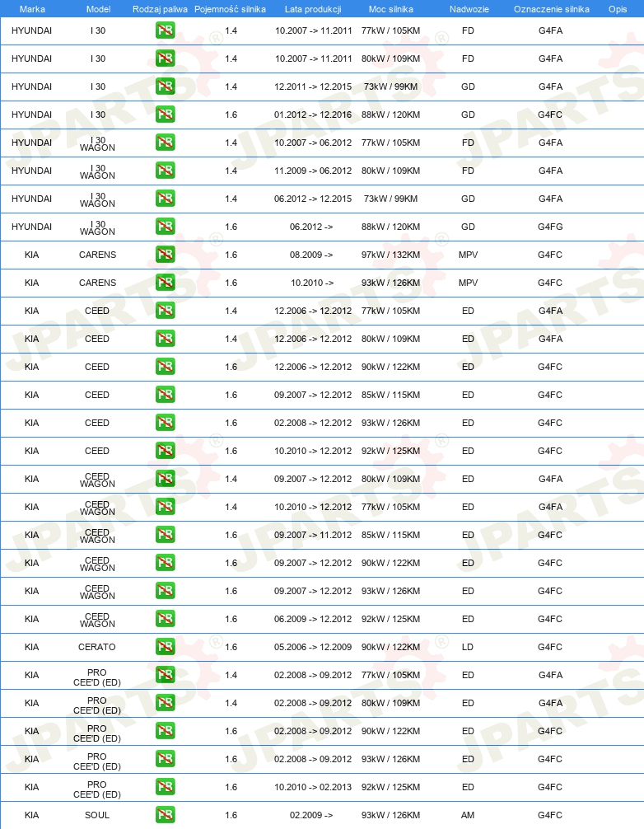Click petrol icon for Pro Cee'd 77kW/105KM row
The width and height of the screenshot is (644, 829).
click(166, 675)
